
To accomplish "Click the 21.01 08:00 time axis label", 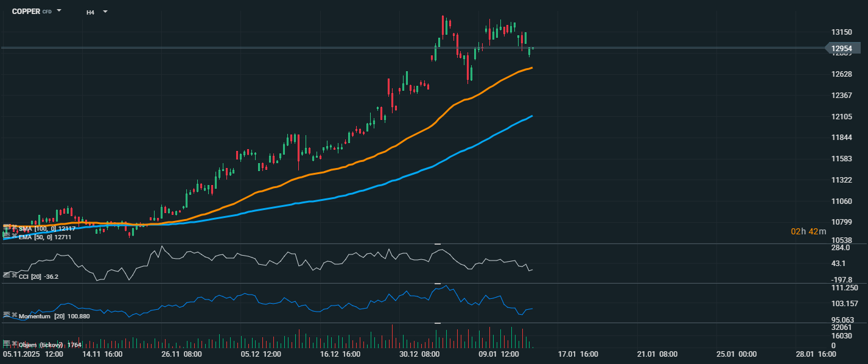I will [657, 354].
